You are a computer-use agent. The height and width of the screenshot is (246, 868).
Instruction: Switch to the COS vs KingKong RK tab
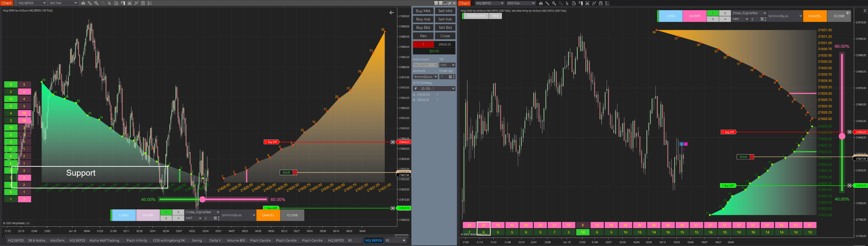click(x=169, y=241)
